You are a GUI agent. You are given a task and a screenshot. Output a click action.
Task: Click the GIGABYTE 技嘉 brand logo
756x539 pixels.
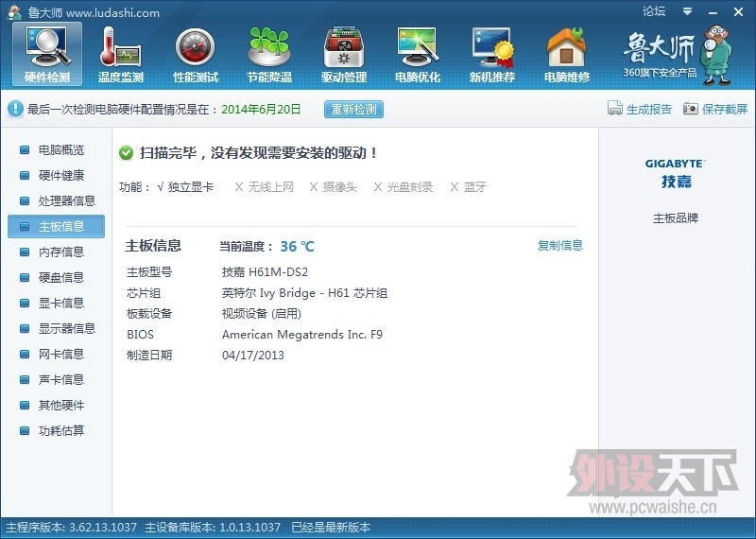point(676,173)
